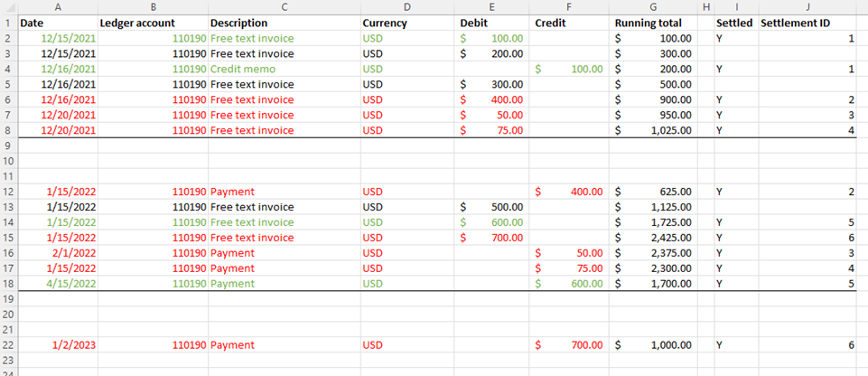Select column G header
This screenshot has width=868, height=376.
click(x=653, y=7)
